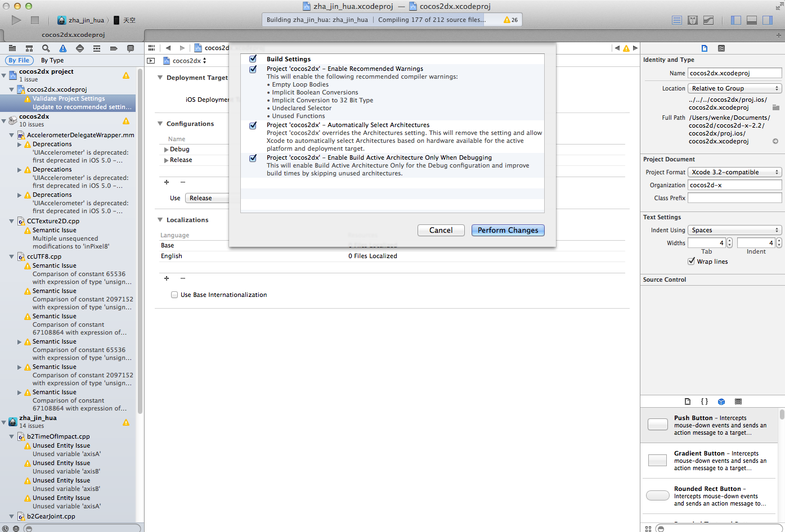785x532 pixels.
Task: Collapse AccelerometerDelegateWrapper.mm issues
Action: click(12, 135)
